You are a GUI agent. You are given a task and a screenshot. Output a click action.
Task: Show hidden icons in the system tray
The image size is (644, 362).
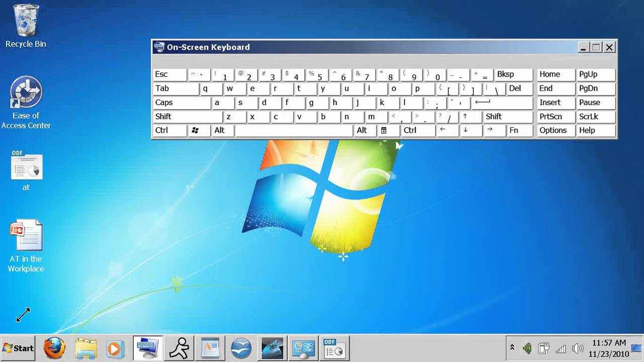(x=512, y=348)
